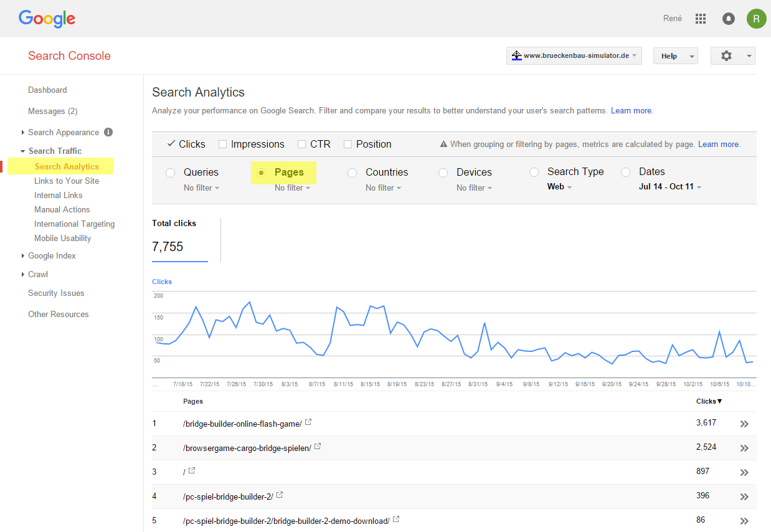Click Learn more link after description text
The image size is (771, 532).
pyautogui.click(x=631, y=111)
